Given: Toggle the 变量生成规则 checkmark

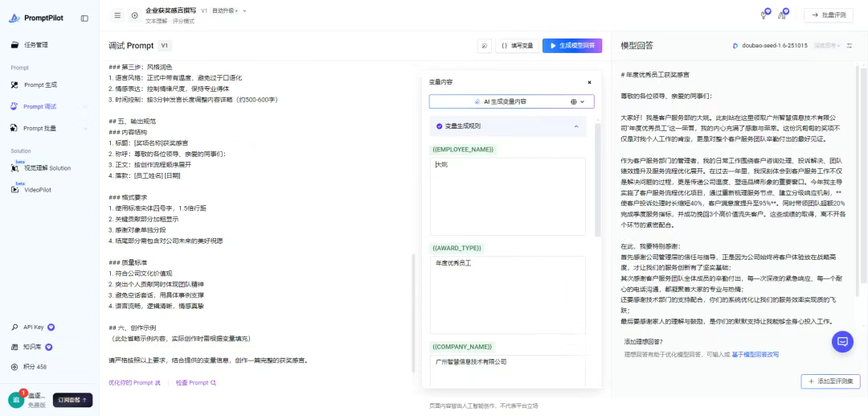Looking at the screenshot, I should point(440,126).
